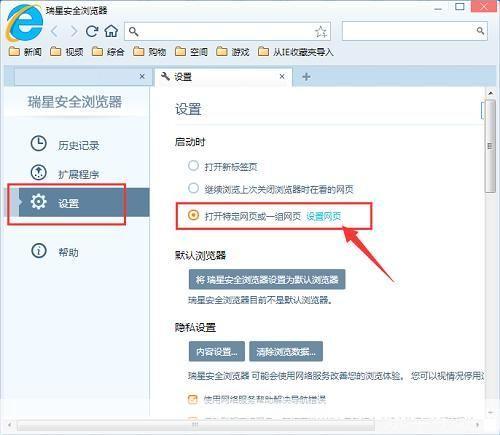This screenshot has width=500, height=435.
Task: Switch to the 设置 tab
Action: (223, 77)
